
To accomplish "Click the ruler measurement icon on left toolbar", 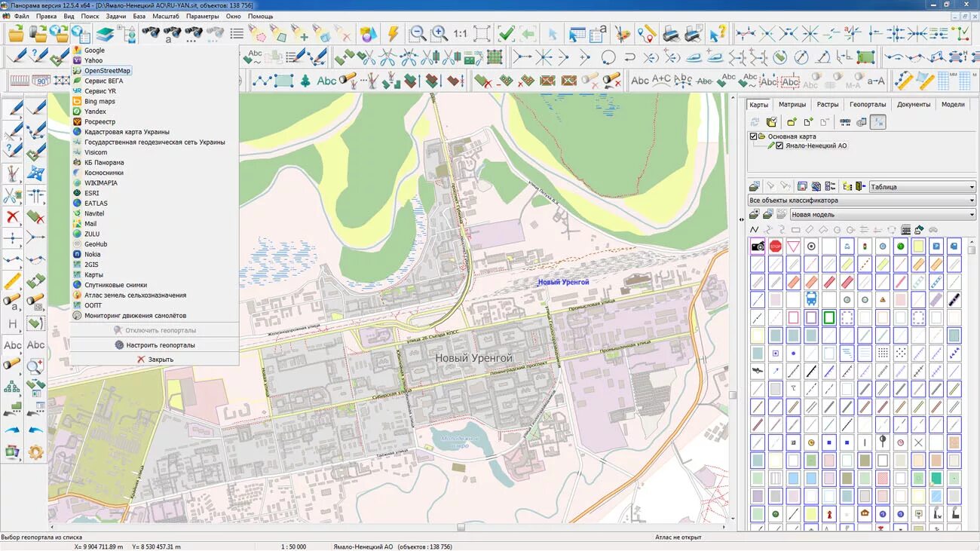I will (x=12, y=282).
